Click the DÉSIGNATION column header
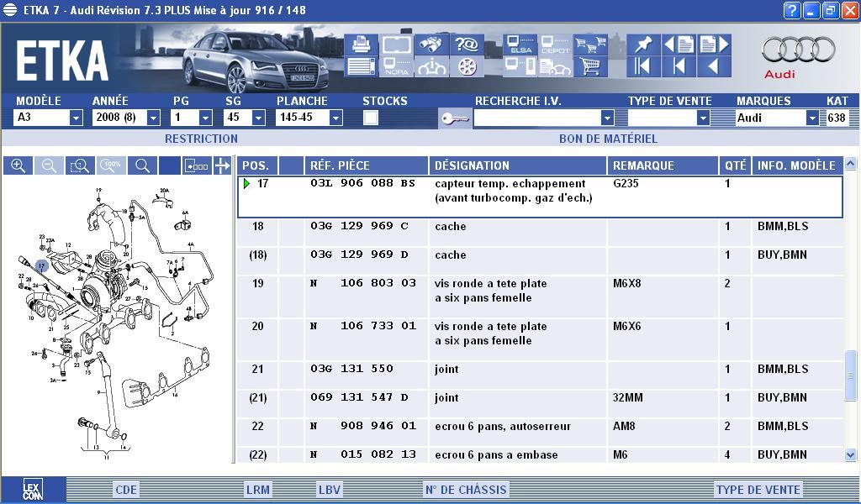 [518, 165]
